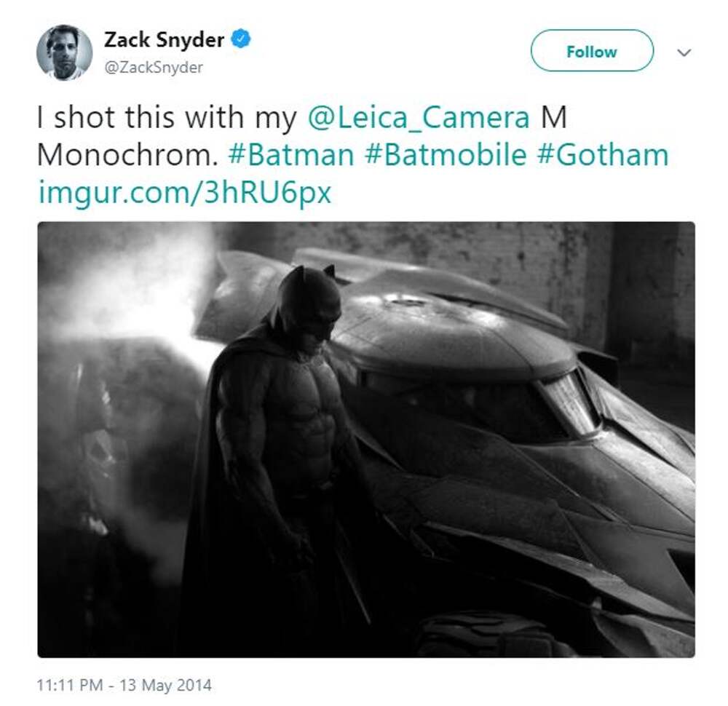Open the tweet options chevron menu
The width and height of the screenshot is (728, 706).
(684, 52)
